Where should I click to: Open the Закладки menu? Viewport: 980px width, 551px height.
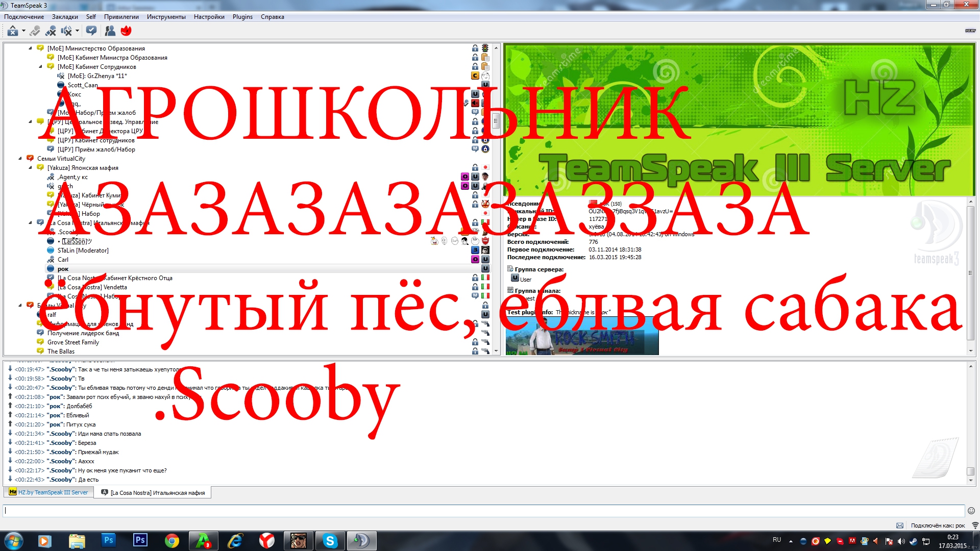[65, 17]
